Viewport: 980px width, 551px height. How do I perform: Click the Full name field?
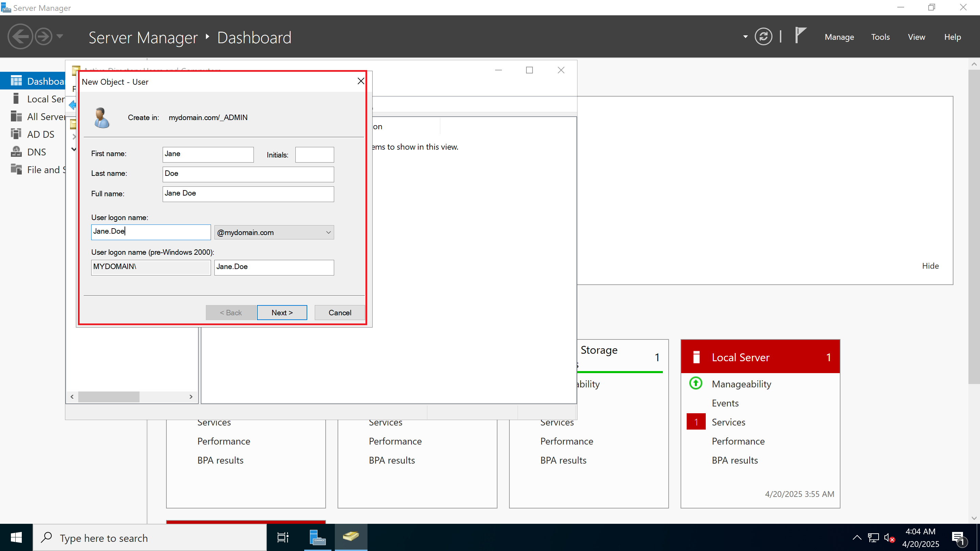(x=248, y=194)
